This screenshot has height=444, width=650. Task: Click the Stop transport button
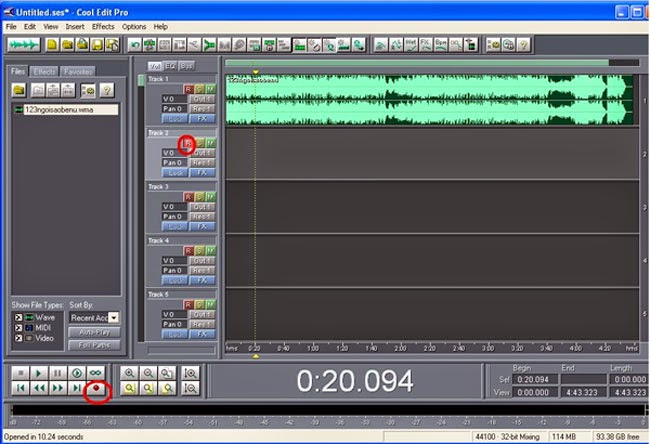tap(23, 372)
